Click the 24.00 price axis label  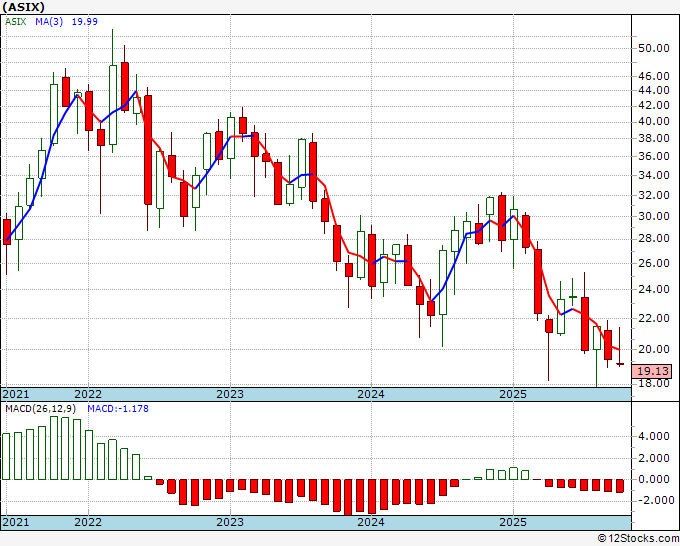click(654, 289)
